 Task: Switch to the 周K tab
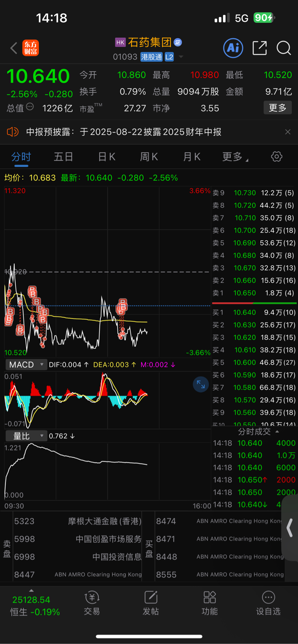click(x=149, y=157)
